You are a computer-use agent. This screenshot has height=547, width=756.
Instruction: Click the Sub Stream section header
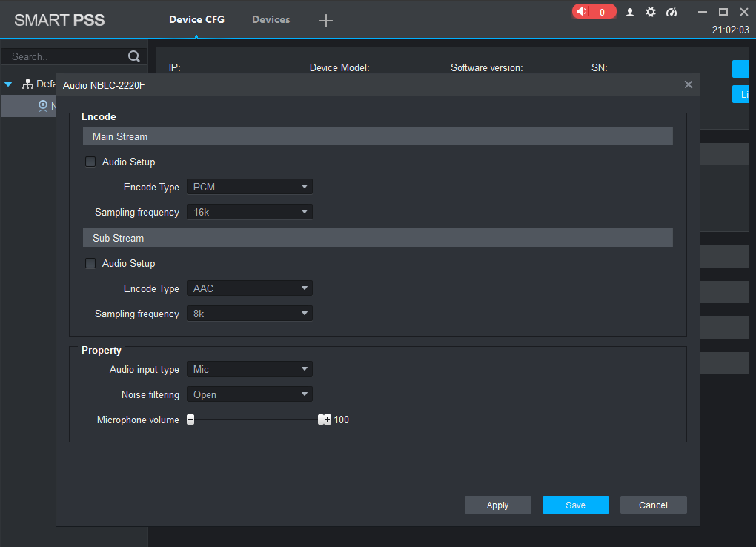point(377,238)
